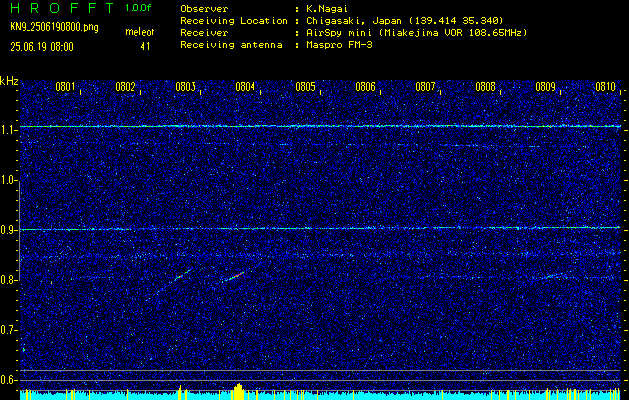Click the 0804 time marker
Image resolution: width=629 pixels, height=400 pixels.
click(x=246, y=87)
